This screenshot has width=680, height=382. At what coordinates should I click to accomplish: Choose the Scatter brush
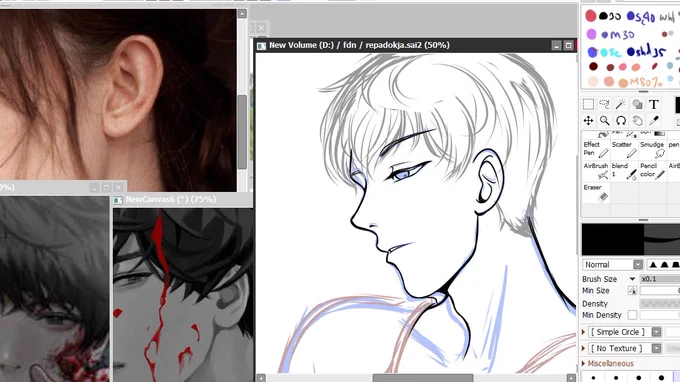[x=624, y=149]
